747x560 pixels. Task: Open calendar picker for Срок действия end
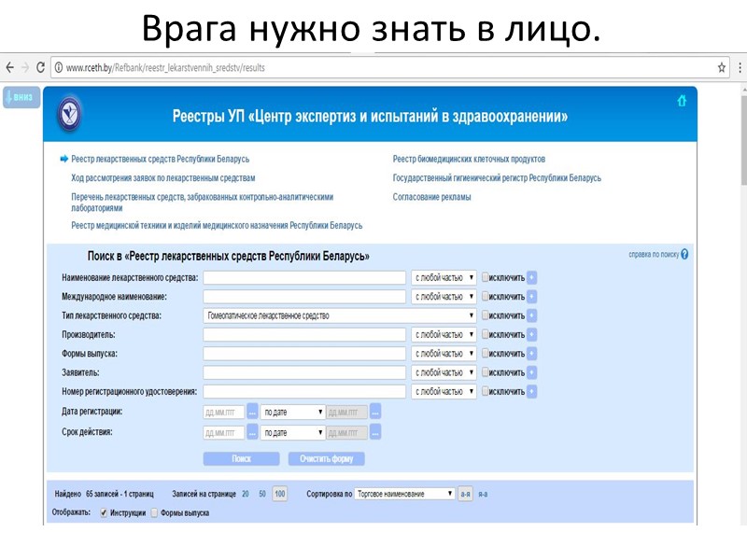point(375,432)
